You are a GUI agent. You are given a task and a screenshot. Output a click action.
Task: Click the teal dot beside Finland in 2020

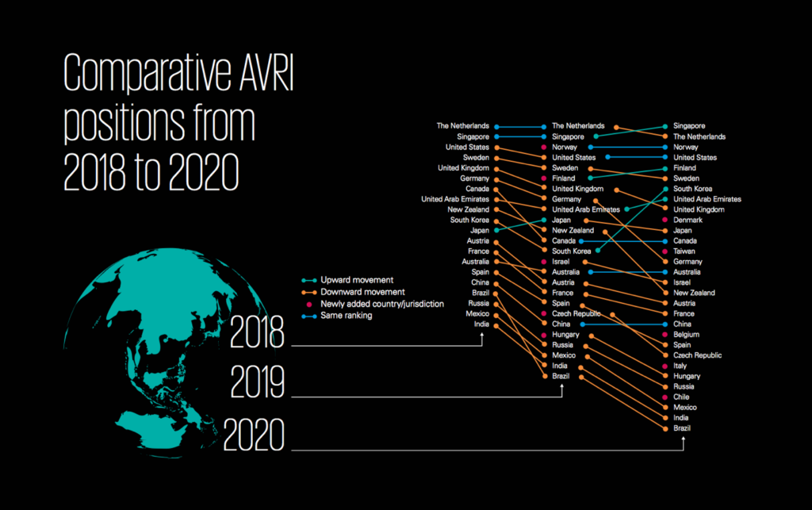[665, 168]
